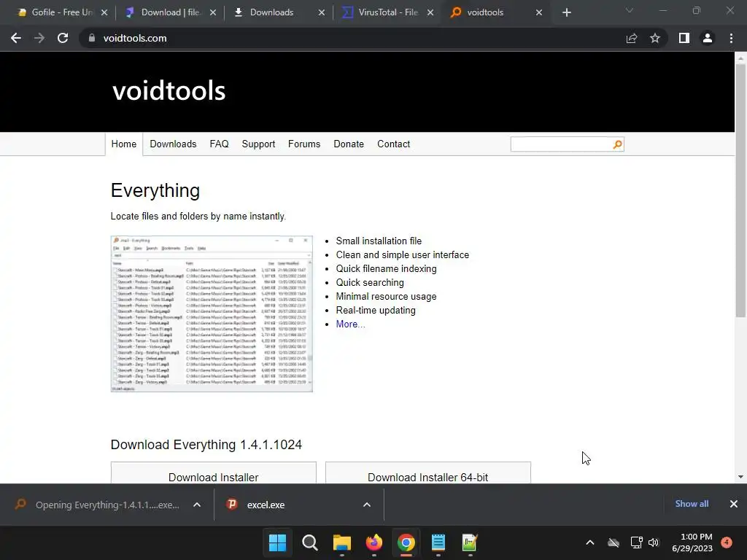This screenshot has width=747, height=560.
Task: Expand options for Everything exe download
Action: coord(197,505)
